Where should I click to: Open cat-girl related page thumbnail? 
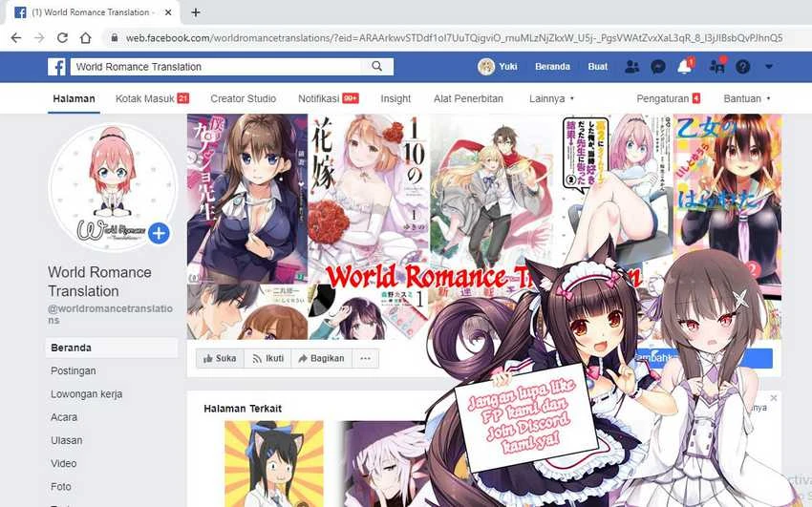(x=274, y=463)
